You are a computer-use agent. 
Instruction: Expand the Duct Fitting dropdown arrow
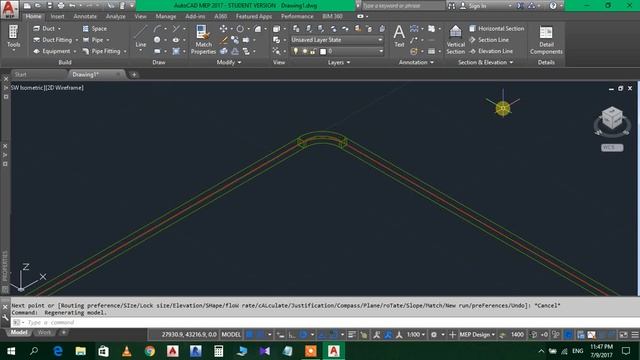pos(76,40)
